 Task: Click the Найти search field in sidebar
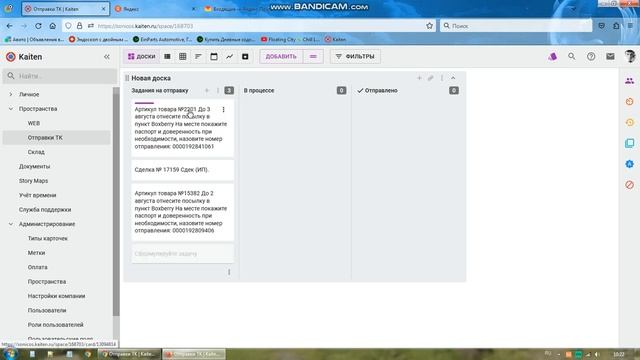coord(60,76)
